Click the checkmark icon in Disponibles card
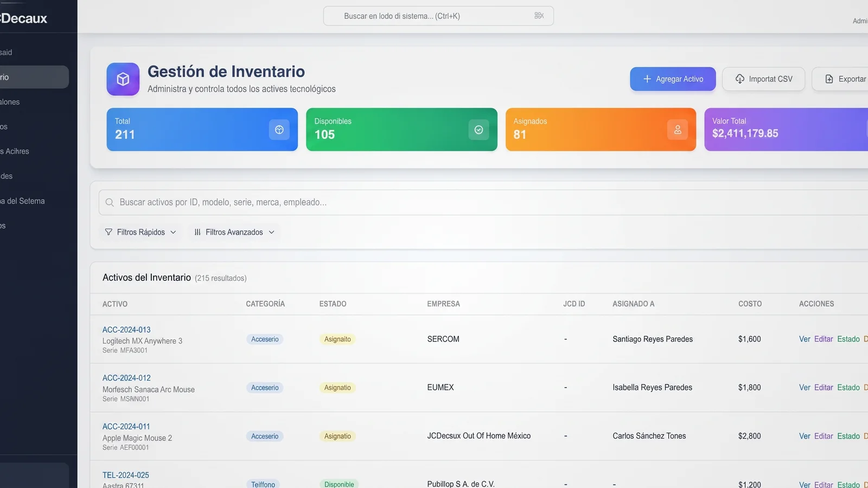Image resolution: width=868 pixels, height=488 pixels. (478, 130)
